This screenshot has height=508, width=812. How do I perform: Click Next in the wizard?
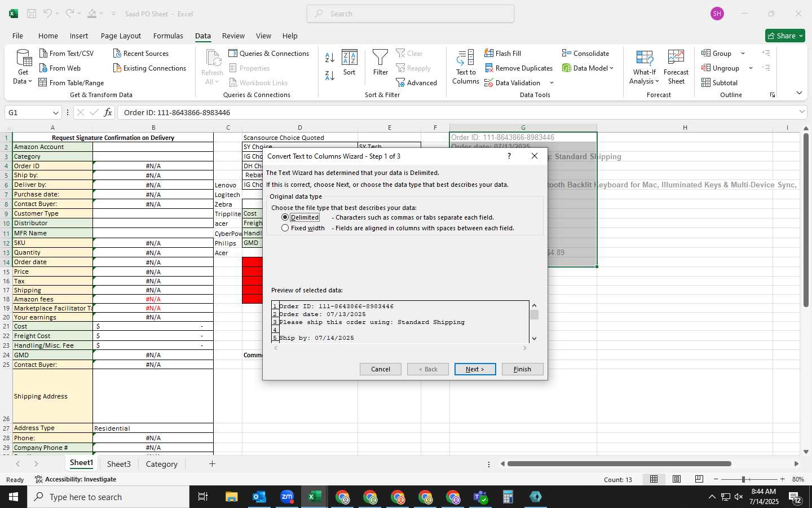tap(475, 369)
